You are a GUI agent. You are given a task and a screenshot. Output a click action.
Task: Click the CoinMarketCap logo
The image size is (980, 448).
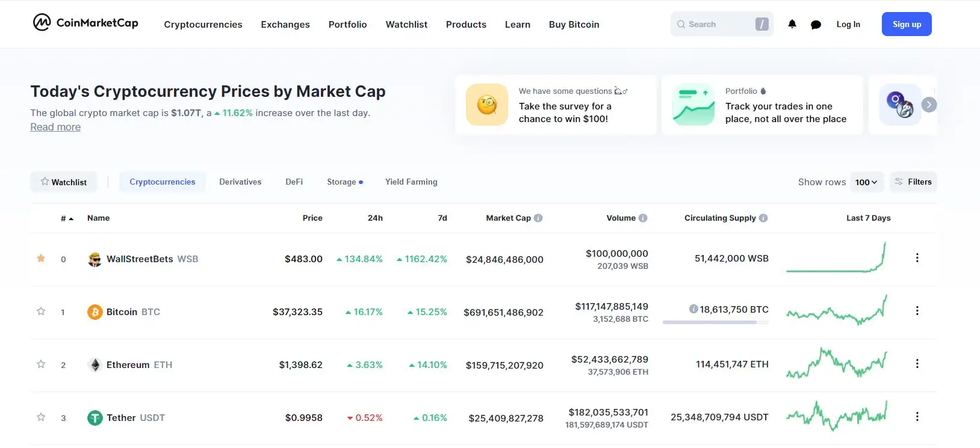(x=85, y=23)
